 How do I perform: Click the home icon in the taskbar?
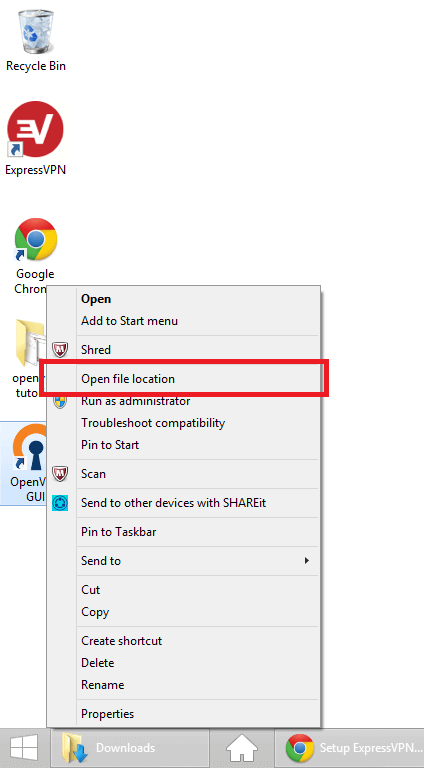tap(242, 748)
